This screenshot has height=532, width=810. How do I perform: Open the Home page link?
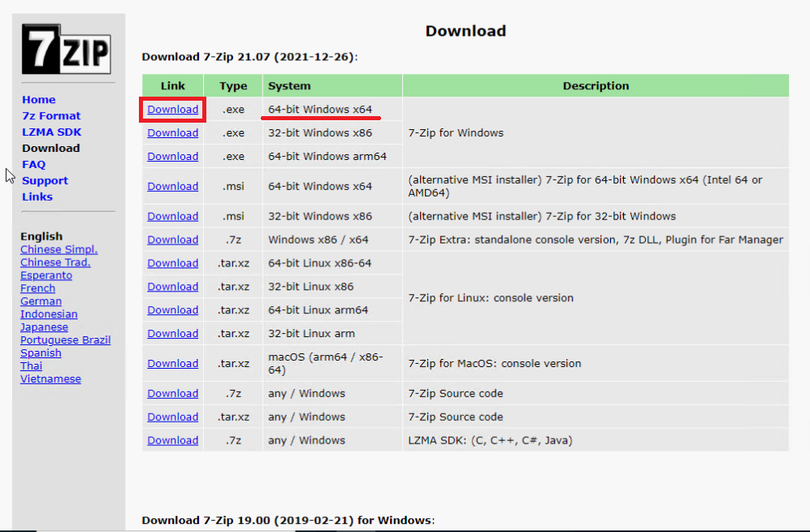coord(39,100)
